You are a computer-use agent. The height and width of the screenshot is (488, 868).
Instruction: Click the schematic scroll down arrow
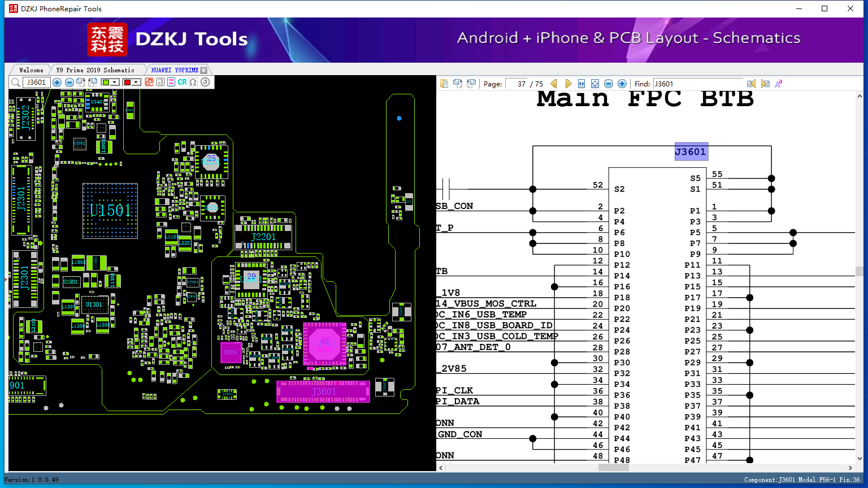pyautogui.click(x=859, y=459)
